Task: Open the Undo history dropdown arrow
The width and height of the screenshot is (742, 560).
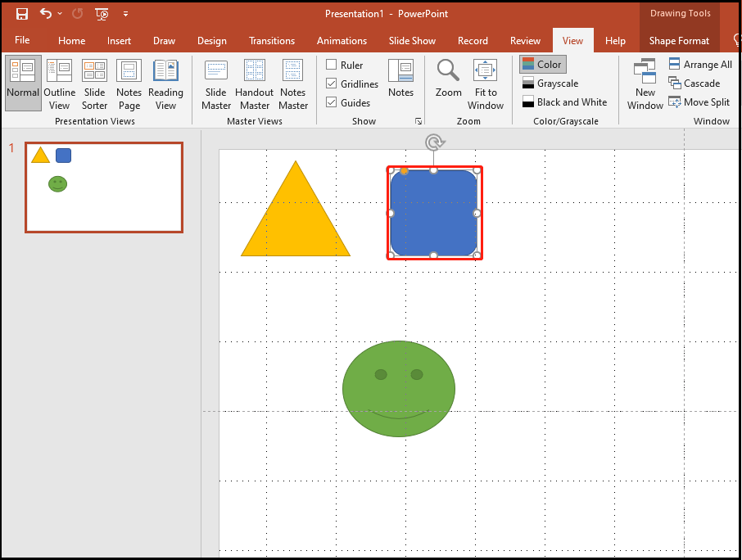Action: coord(60,13)
